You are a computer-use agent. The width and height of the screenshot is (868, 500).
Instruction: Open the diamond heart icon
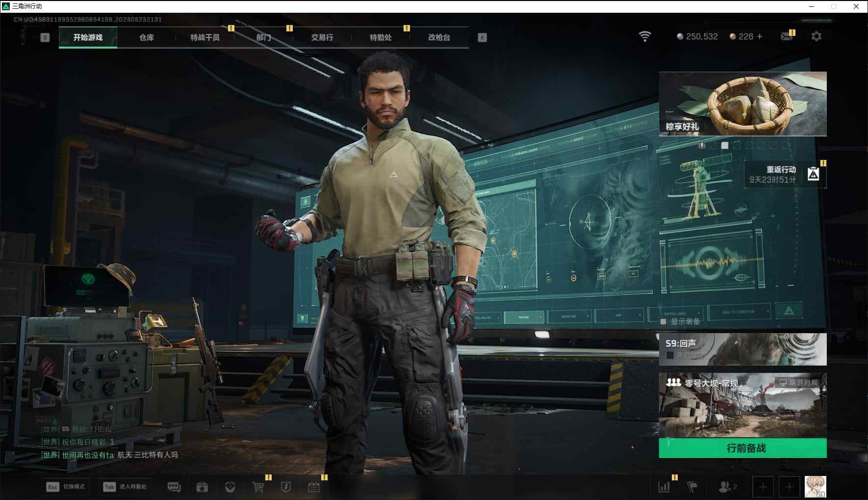point(230,487)
